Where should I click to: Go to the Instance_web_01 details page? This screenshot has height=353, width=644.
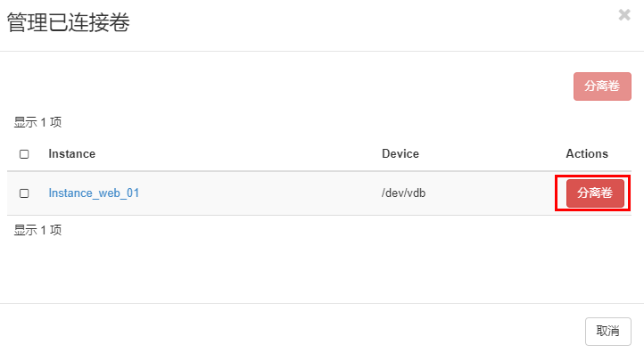click(94, 193)
